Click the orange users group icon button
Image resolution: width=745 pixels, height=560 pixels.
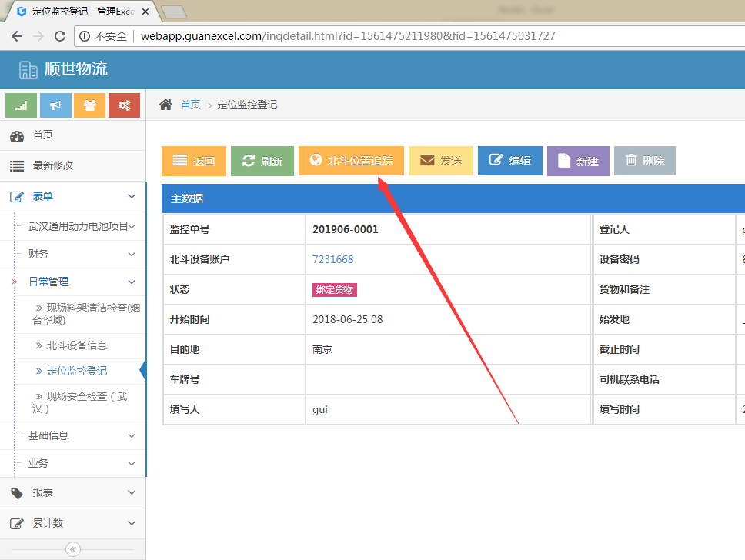coord(90,105)
